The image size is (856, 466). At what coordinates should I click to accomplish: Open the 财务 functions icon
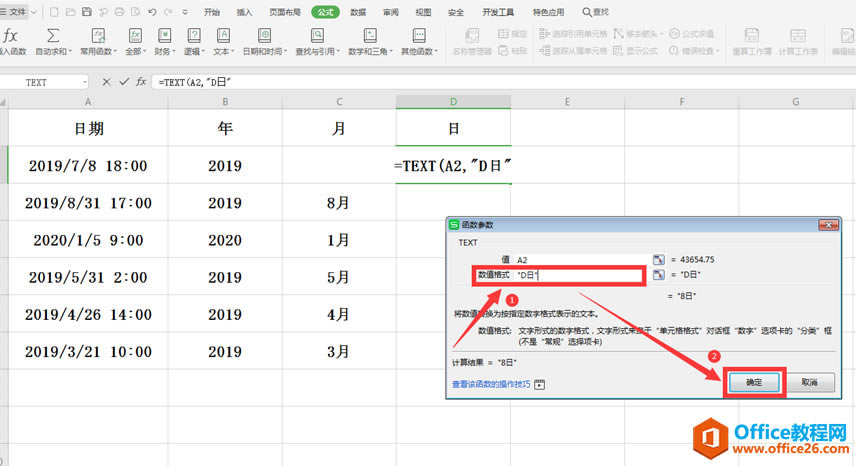pos(164,36)
